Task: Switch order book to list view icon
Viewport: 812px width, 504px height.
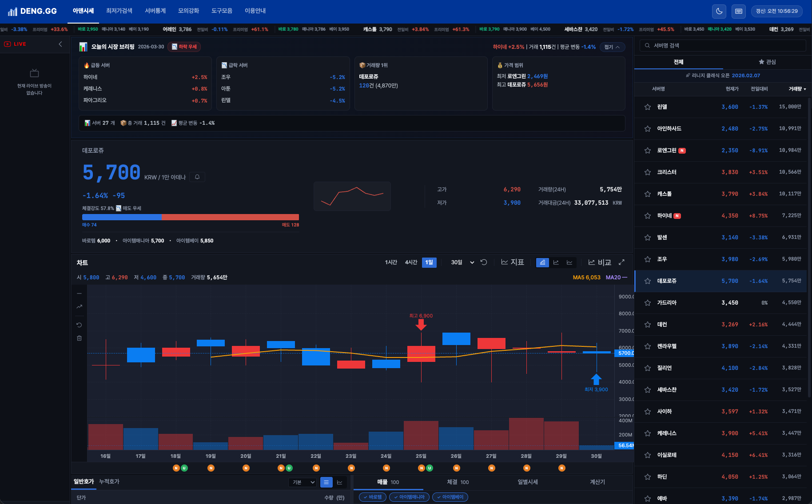Action: [x=326, y=482]
